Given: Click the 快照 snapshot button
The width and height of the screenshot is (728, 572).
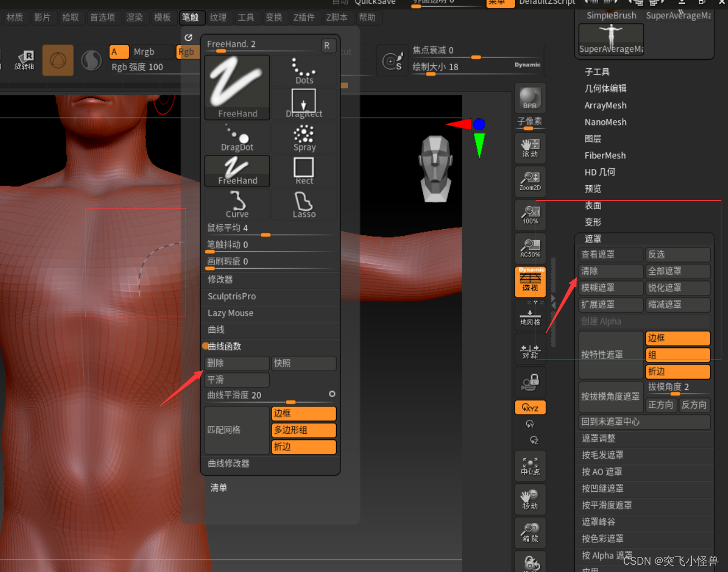Looking at the screenshot, I should (304, 363).
